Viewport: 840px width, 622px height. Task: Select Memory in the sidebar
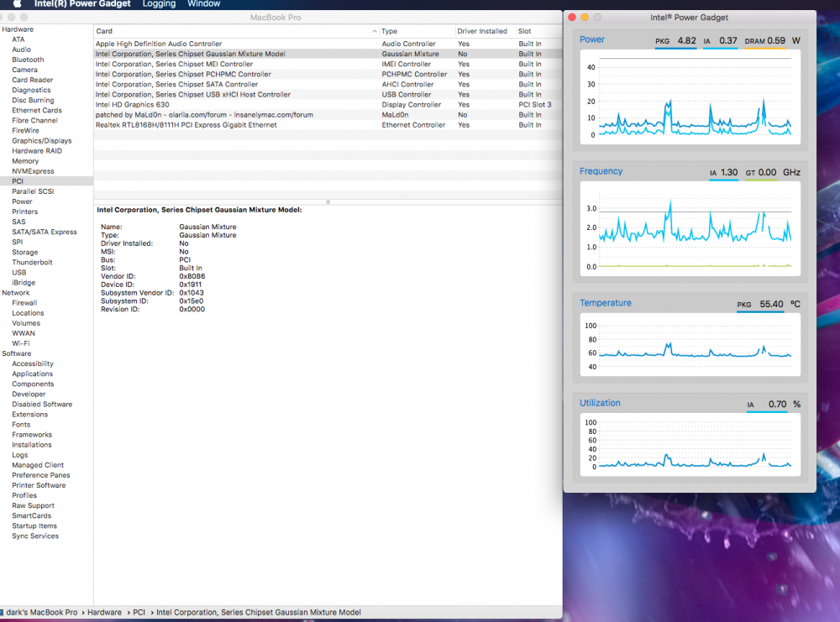tap(25, 161)
